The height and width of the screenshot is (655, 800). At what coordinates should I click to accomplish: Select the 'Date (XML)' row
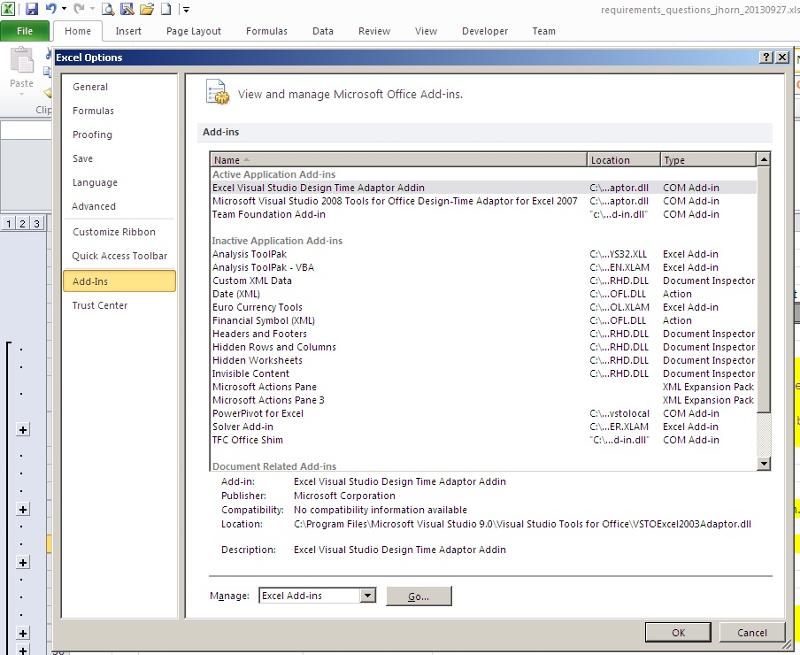tap(483, 294)
